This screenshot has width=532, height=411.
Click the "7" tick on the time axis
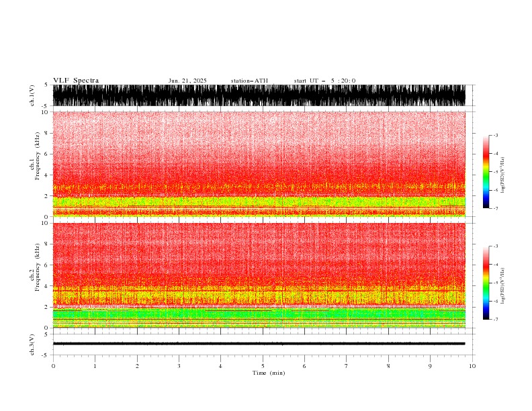point(347,366)
